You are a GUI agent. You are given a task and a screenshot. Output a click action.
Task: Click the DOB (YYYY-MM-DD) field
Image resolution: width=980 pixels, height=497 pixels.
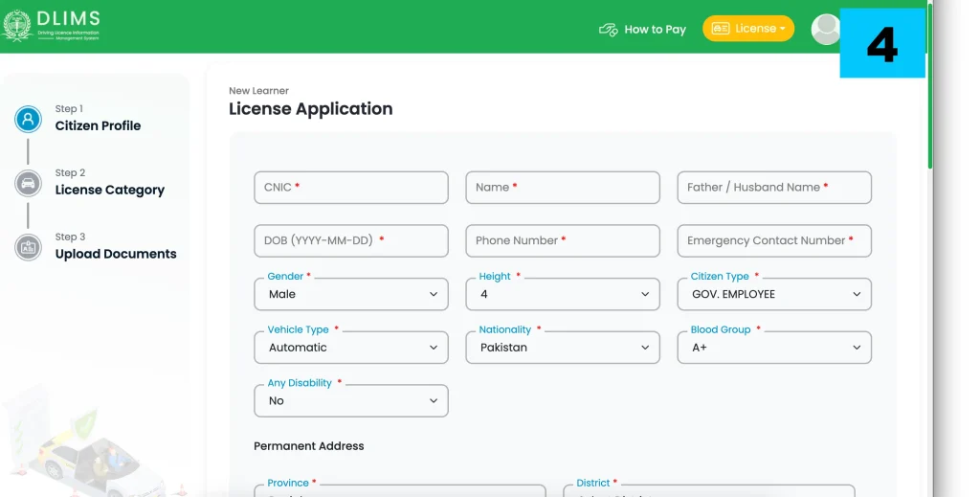click(351, 240)
